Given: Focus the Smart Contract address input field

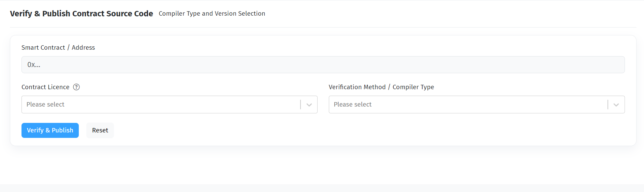Looking at the screenshot, I should click(x=323, y=65).
